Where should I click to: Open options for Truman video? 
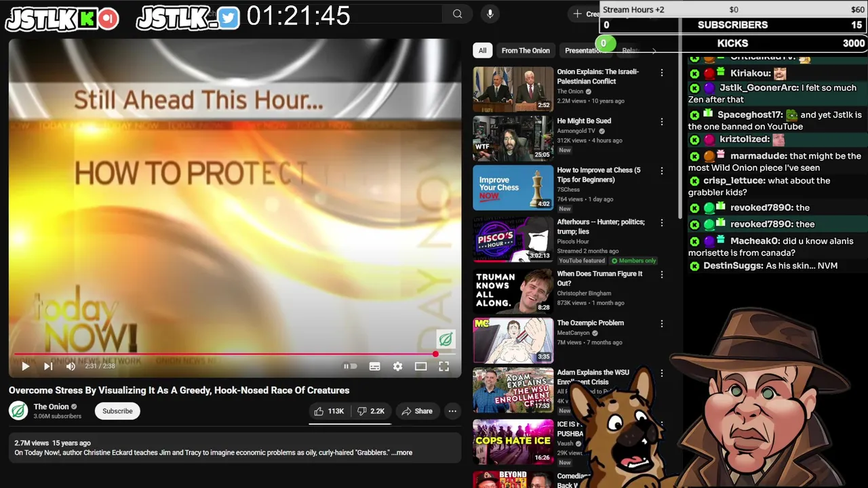click(662, 275)
